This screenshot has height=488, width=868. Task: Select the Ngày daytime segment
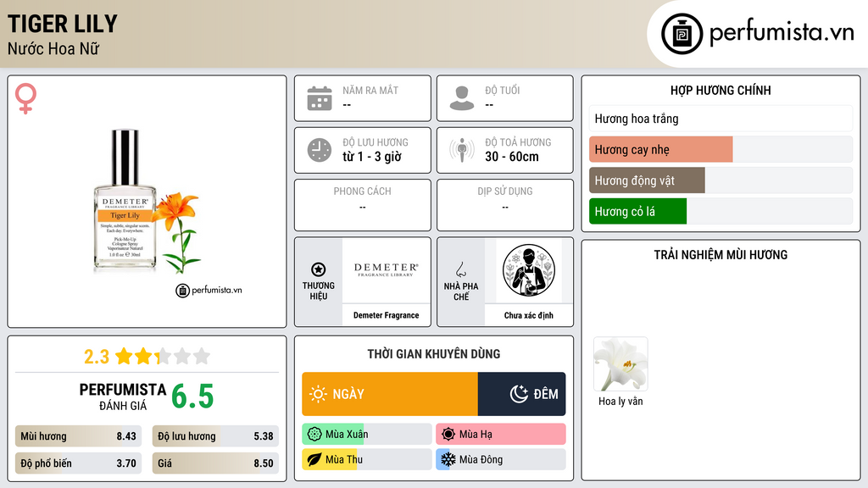tap(390, 394)
